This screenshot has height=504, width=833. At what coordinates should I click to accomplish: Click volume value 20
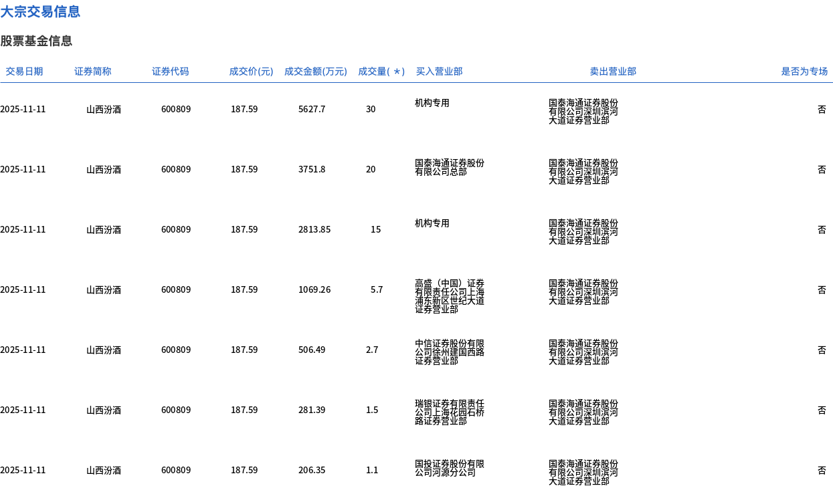tap(371, 169)
